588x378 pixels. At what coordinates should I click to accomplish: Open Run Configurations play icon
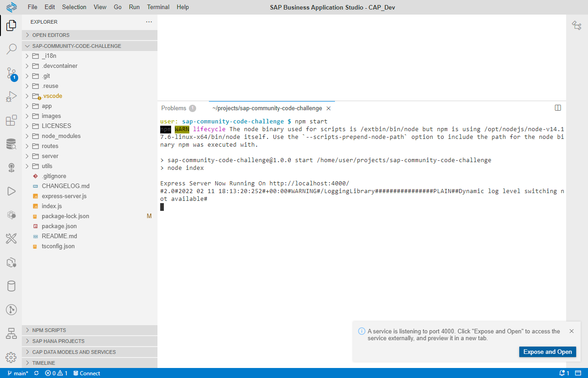[11, 191]
